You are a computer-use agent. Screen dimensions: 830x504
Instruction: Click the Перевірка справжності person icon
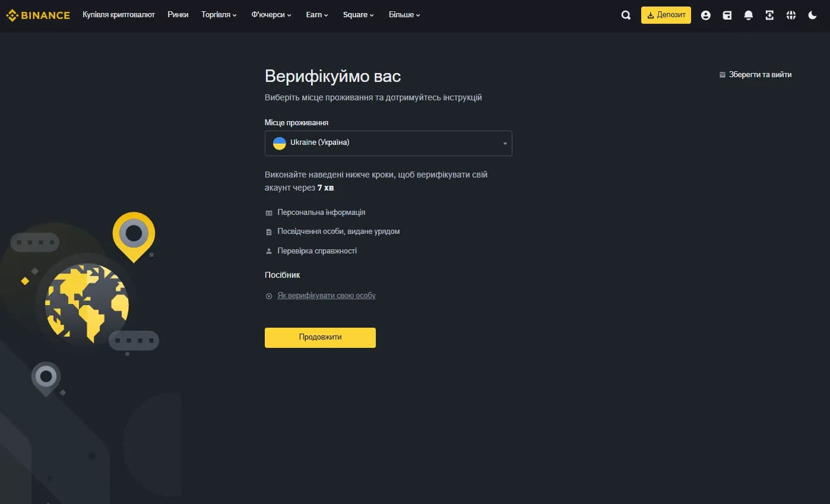click(269, 251)
